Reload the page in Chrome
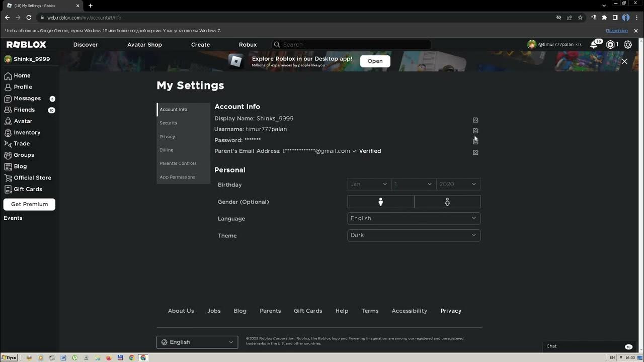Viewport: 644px width, 362px height. pos(29,18)
